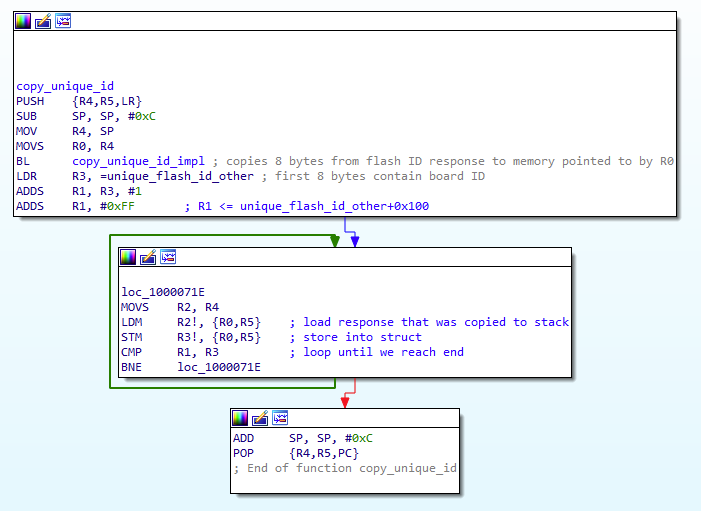This screenshot has width=701, height=511.
Task: Click the node color icon in ADD SP block
Action: pyautogui.click(x=240, y=418)
